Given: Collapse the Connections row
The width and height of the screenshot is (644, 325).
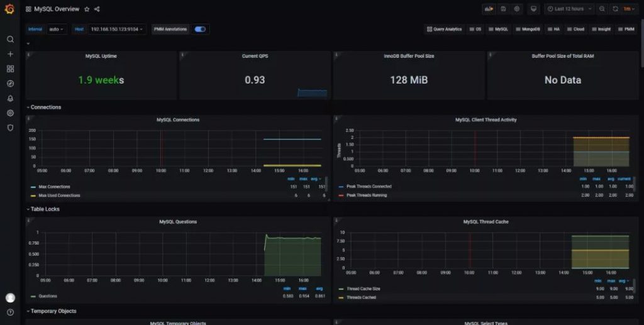Looking at the screenshot, I should pos(44,107).
